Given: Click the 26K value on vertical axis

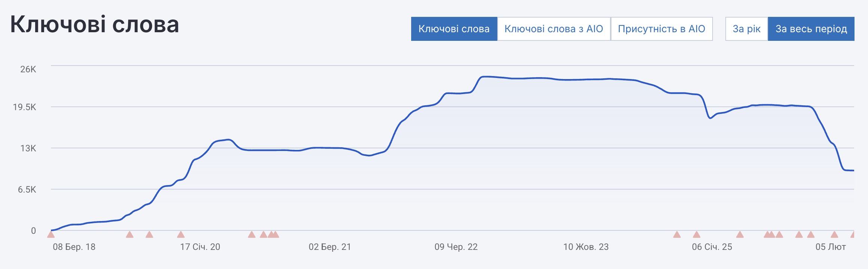Looking at the screenshot, I should pyautogui.click(x=28, y=69).
